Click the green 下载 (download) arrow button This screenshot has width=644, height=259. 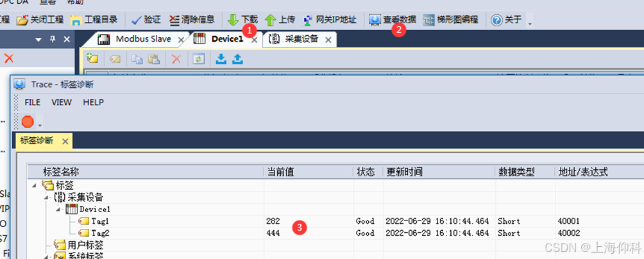233,20
